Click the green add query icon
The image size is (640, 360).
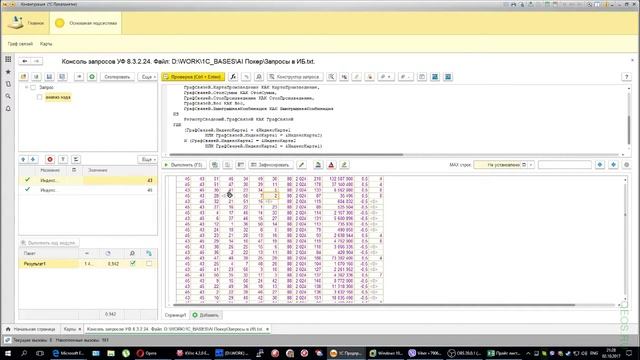point(92,77)
